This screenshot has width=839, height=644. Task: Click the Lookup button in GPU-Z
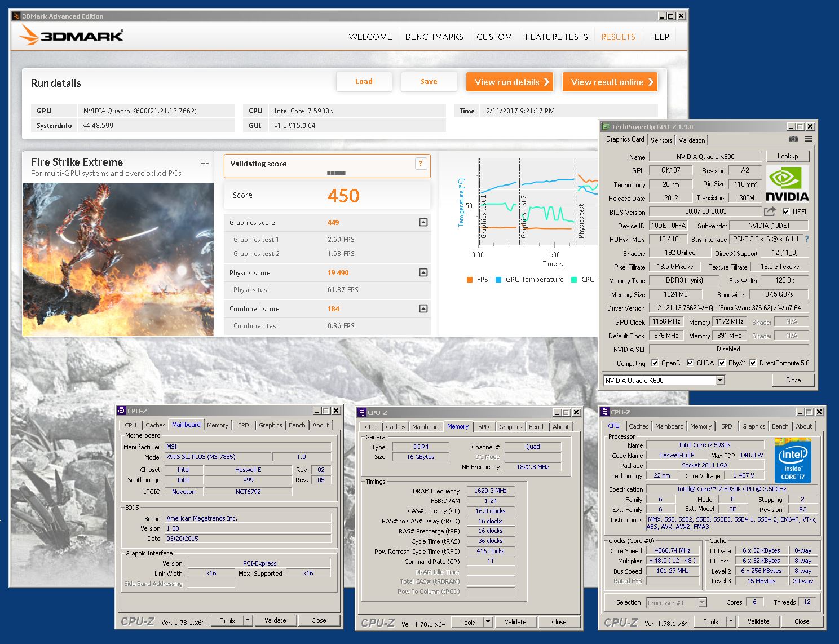(788, 156)
